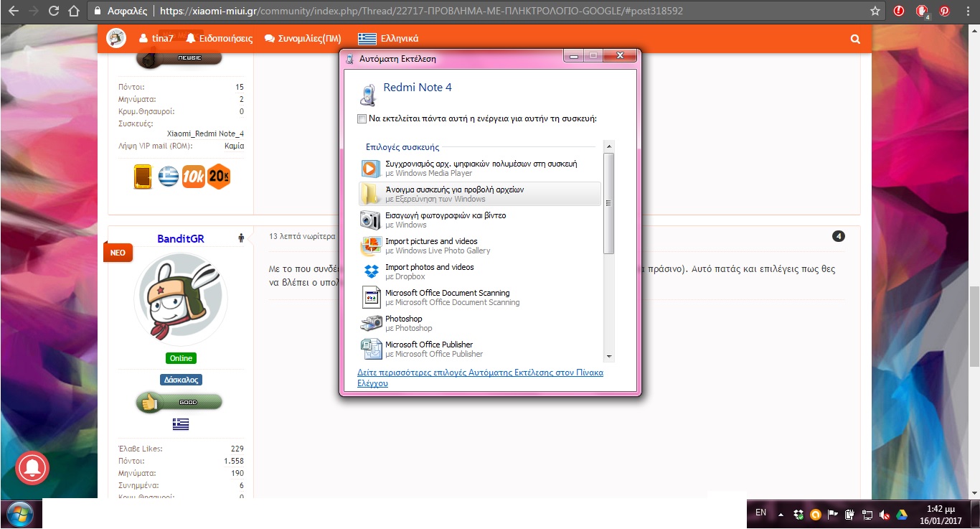Open Ειδοποιήσεις notifications menu
The width and height of the screenshot is (980, 529).
pyautogui.click(x=219, y=39)
